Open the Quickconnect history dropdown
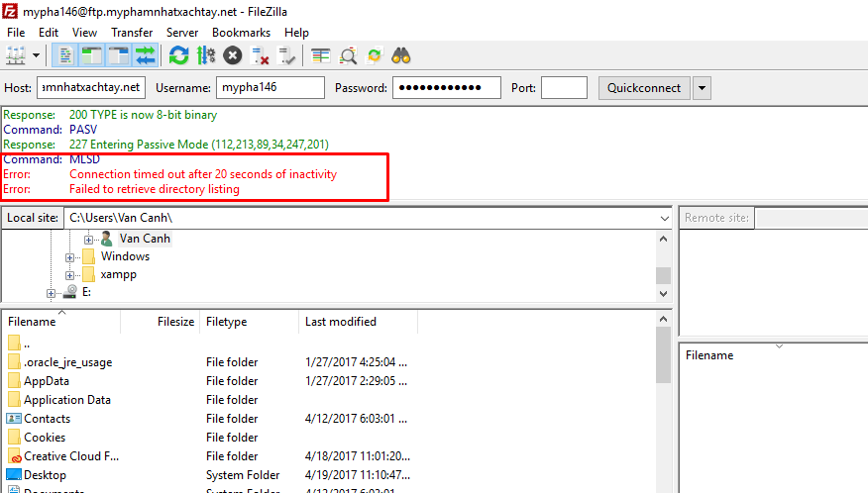Image resolution: width=868 pixels, height=493 pixels. tap(702, 88)
